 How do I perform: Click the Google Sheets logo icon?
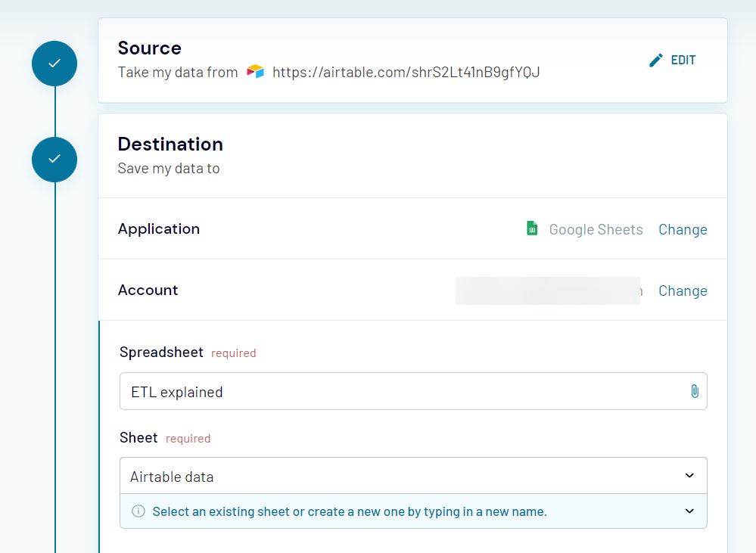[533, 229]
